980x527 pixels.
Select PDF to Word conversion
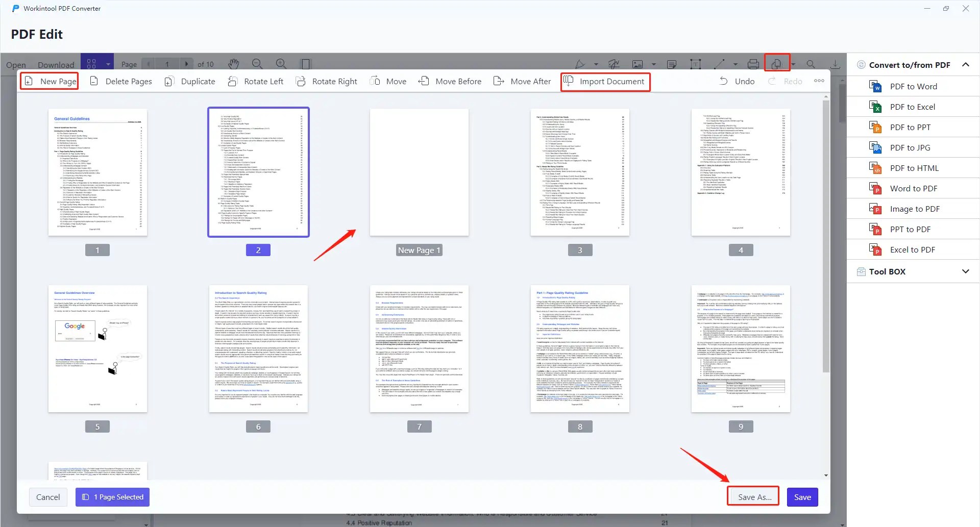(913, 86)
